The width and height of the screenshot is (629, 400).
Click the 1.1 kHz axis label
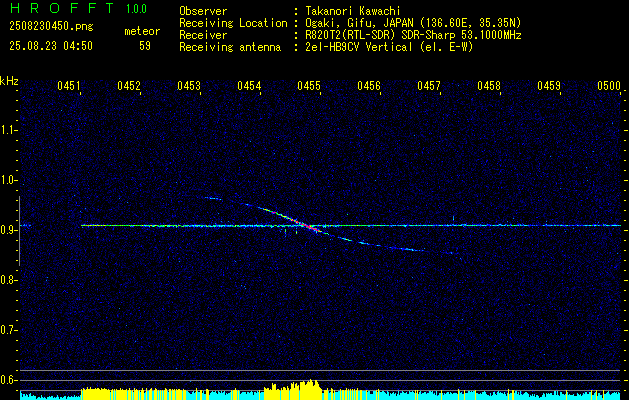click(7, 130)
